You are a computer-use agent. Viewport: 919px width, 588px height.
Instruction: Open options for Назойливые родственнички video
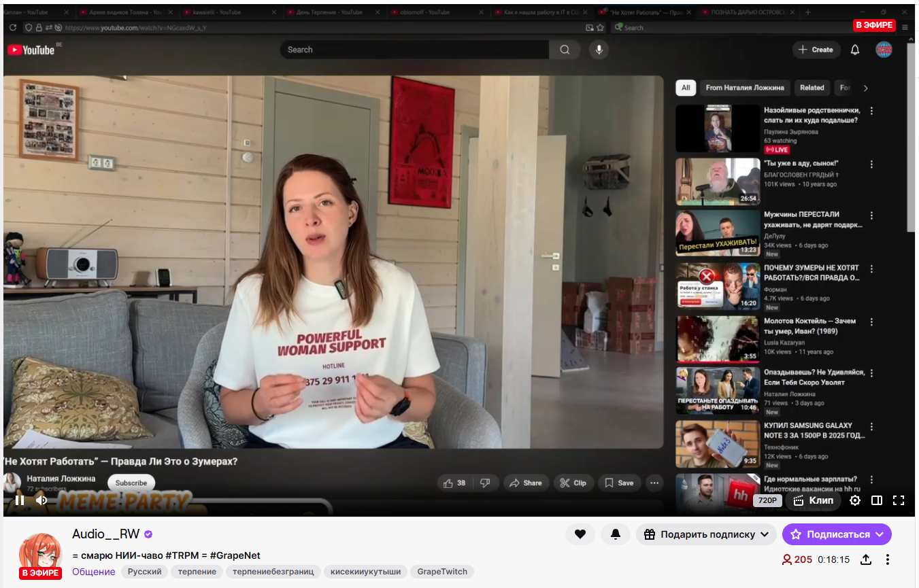tap(871, 111)
